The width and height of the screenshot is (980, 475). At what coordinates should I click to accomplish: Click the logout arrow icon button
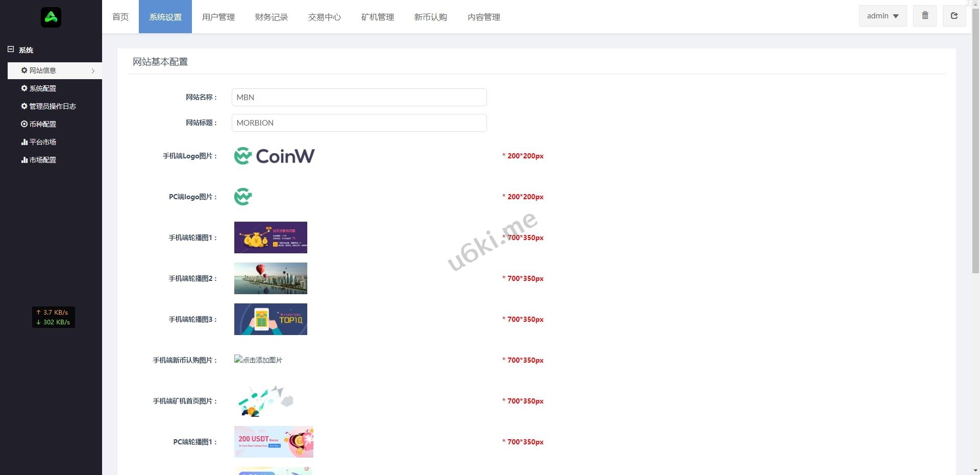point(954,16)
